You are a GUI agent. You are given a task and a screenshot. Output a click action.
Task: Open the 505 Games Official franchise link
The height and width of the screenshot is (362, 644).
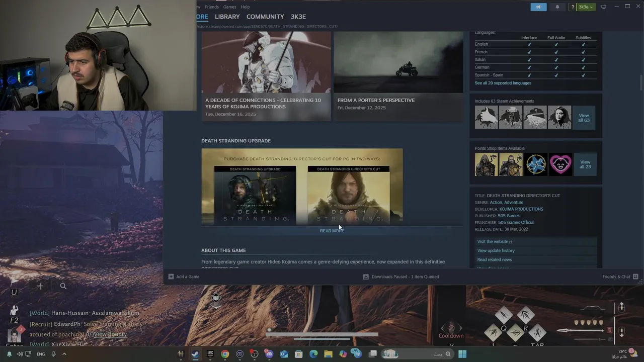[x=516, y=222]
